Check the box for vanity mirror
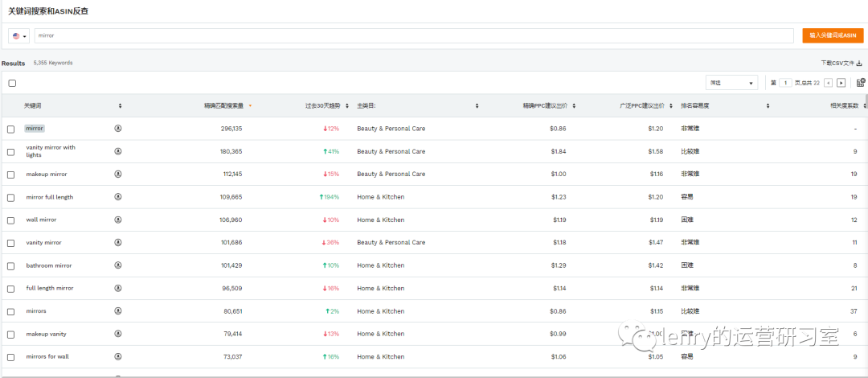This screenshot has width=868, height=378. coord(11,244)
